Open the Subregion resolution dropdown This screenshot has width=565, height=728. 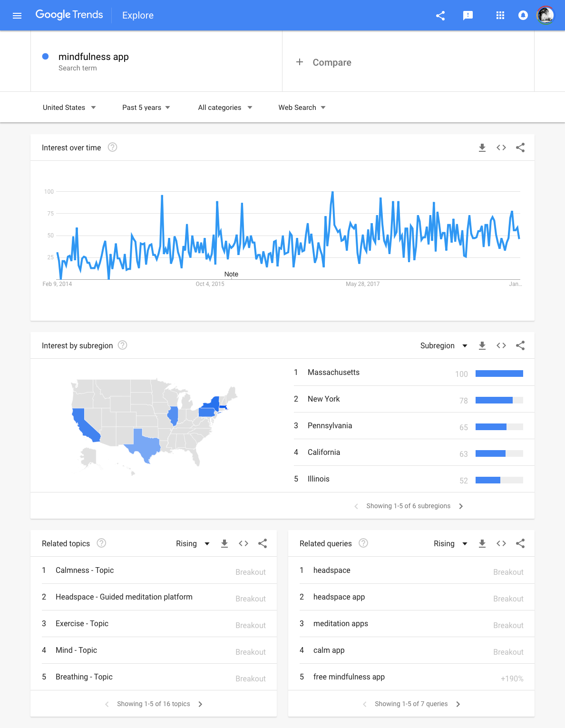point(444,345)
